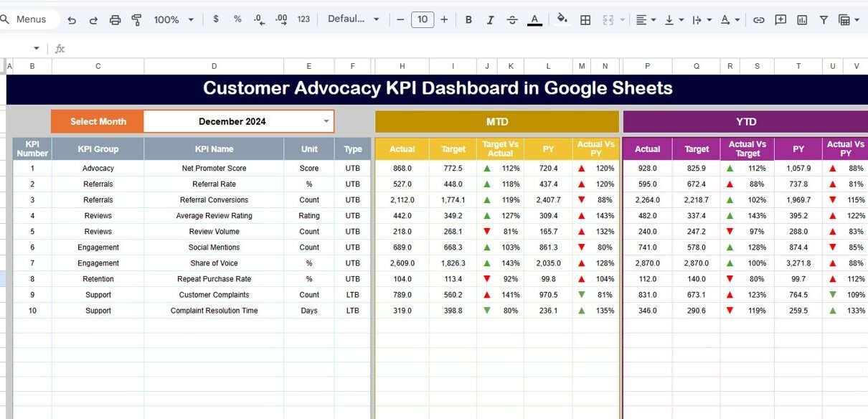Click the Undo icon in the toolbar
Viewport: 868px width, 419px height.
point(72,20)
